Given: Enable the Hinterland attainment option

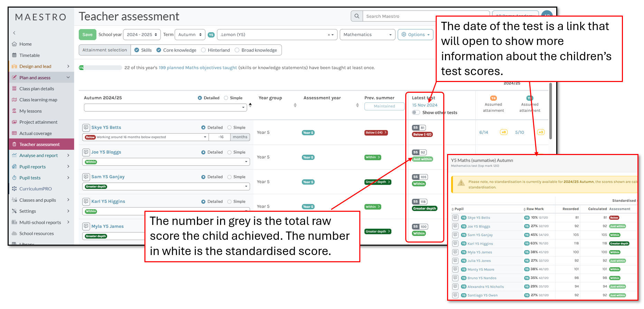Looking at the screenshot, I should (x=203, y=50).
